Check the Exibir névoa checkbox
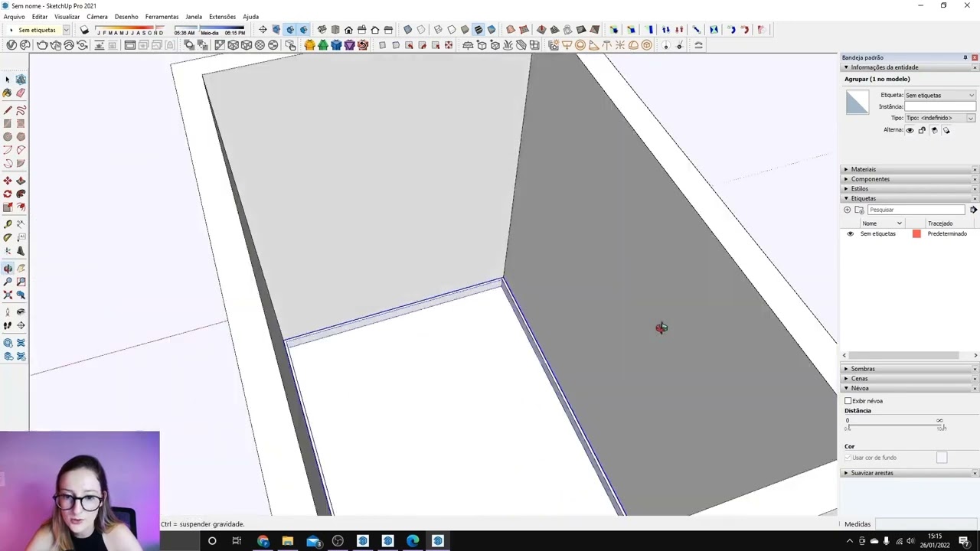This screenshot has width=980, height=551. 848,401
